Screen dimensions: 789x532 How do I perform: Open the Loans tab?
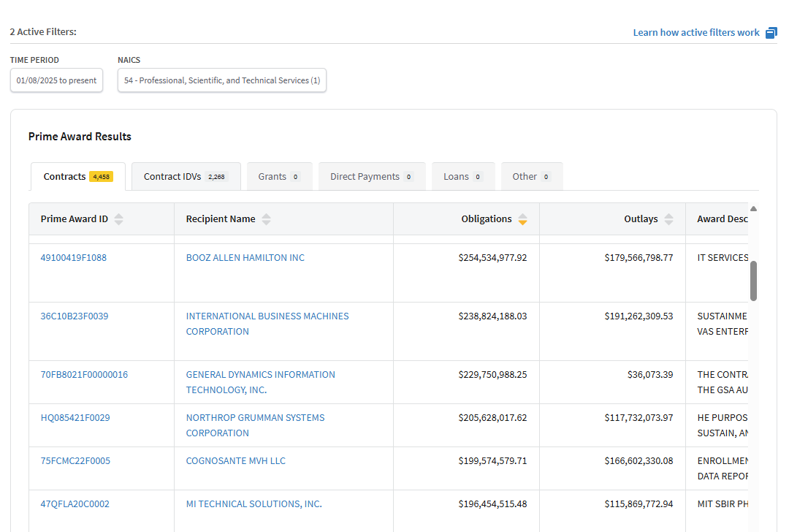click(x=462, y=177)
